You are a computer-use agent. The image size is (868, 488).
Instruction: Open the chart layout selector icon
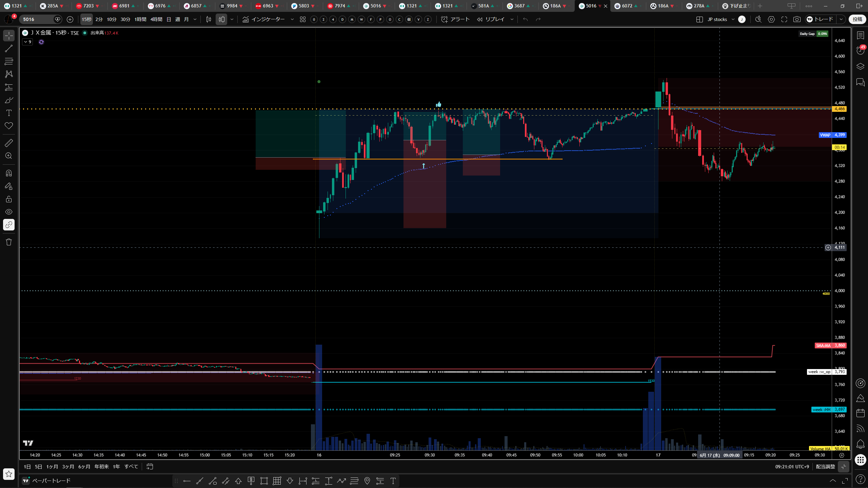coord(699,19)
